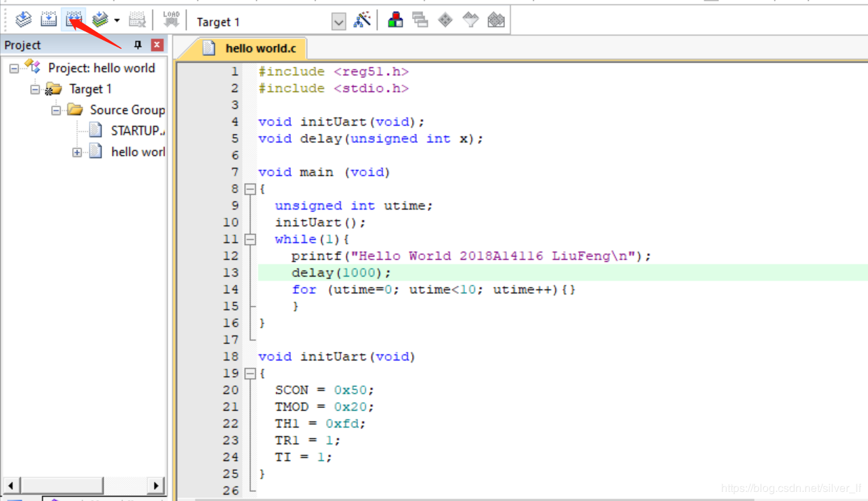The image size is (868, 501).
Task: Select hello world source file in tree
Action: pos(138,152)
